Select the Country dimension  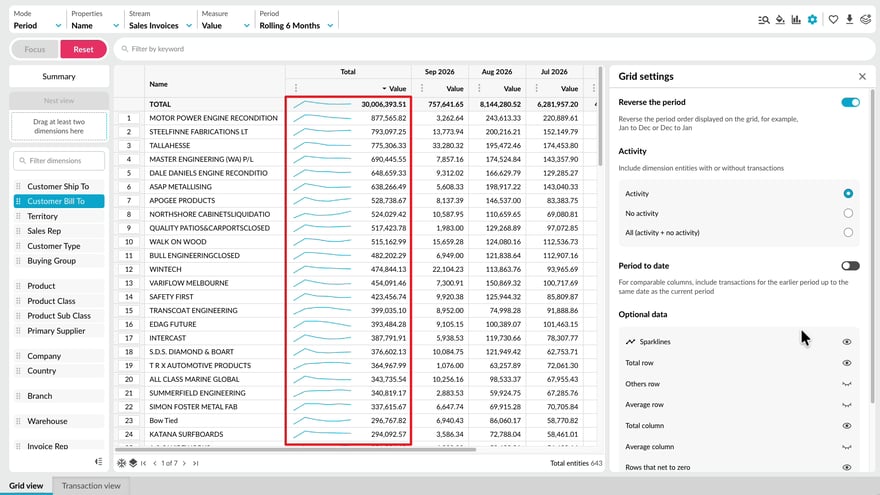click(x=59, y=370)
